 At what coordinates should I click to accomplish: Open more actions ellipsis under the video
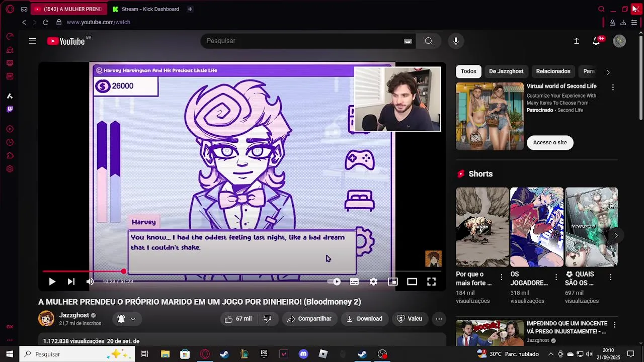coord(439,319)
